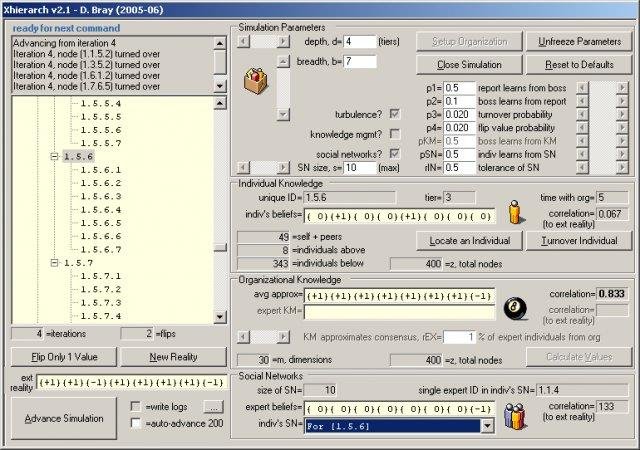Click Locate an Individual button
Image resolution: width=640 pixels, height=450 pixels.
pyautogui.click(x=469, y=241)
